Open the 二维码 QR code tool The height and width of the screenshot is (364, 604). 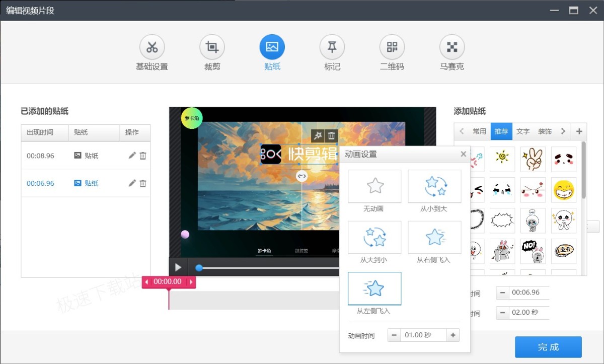[392, 47]
